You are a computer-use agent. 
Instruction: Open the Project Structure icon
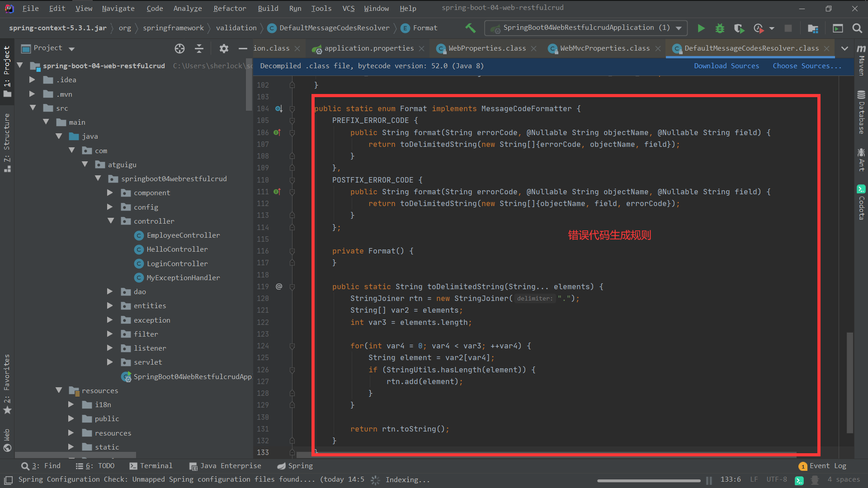(813, 28)
